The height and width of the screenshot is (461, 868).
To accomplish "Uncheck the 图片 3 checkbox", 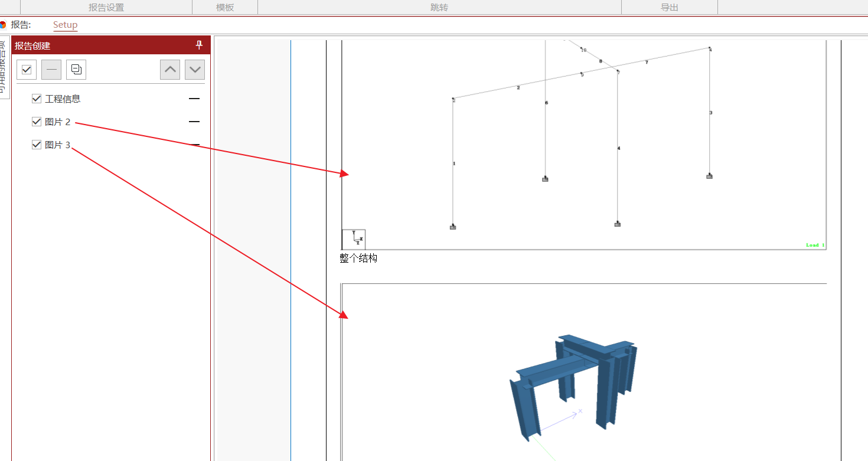I will (x=37, y=145).
